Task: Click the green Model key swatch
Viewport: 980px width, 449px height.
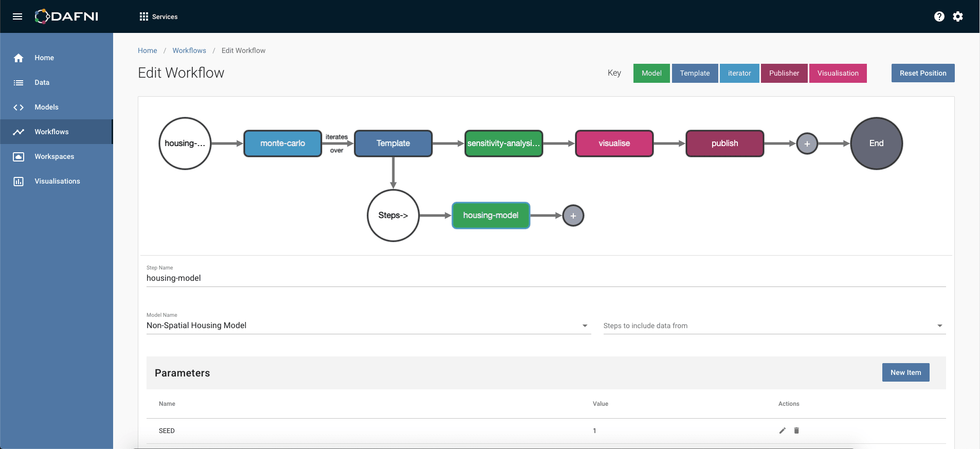Action: click(x=651, y=73)
